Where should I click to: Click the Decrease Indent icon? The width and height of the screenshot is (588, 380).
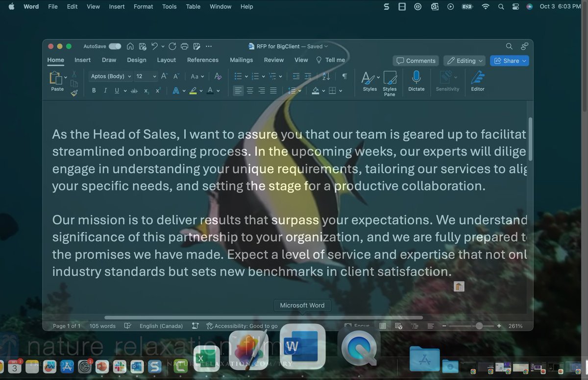click(296, 76)
